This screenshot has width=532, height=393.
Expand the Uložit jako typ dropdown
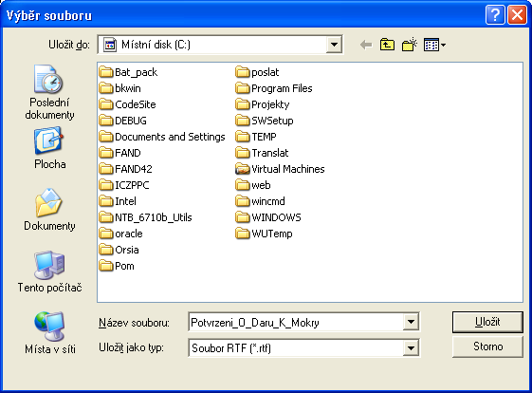tap(411, 347)
